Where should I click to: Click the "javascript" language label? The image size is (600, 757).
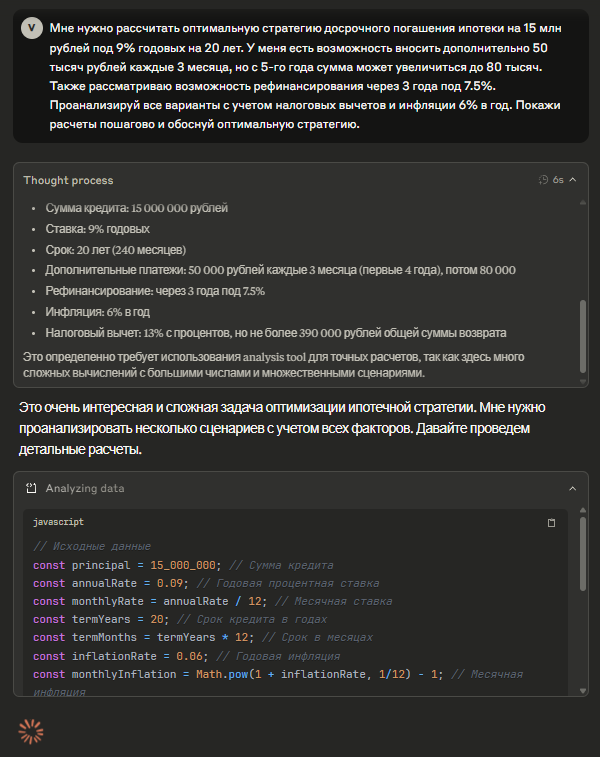59,522
